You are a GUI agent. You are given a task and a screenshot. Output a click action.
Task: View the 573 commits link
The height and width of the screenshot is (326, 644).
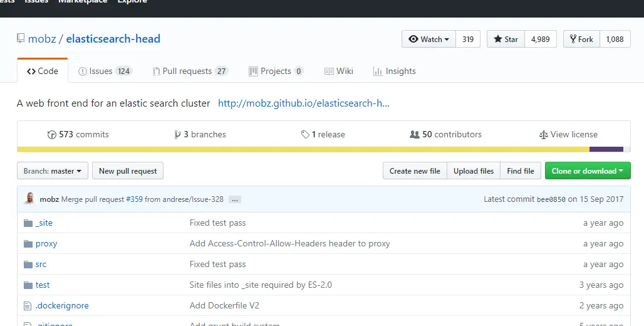coord(78,134)
